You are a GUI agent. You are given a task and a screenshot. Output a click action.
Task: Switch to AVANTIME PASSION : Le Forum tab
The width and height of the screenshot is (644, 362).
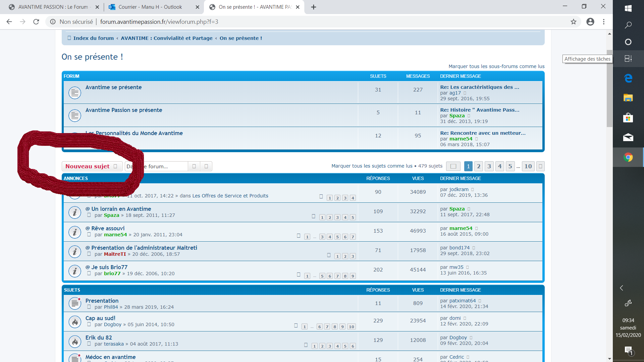pyautogui.click(x=53, y=7)
